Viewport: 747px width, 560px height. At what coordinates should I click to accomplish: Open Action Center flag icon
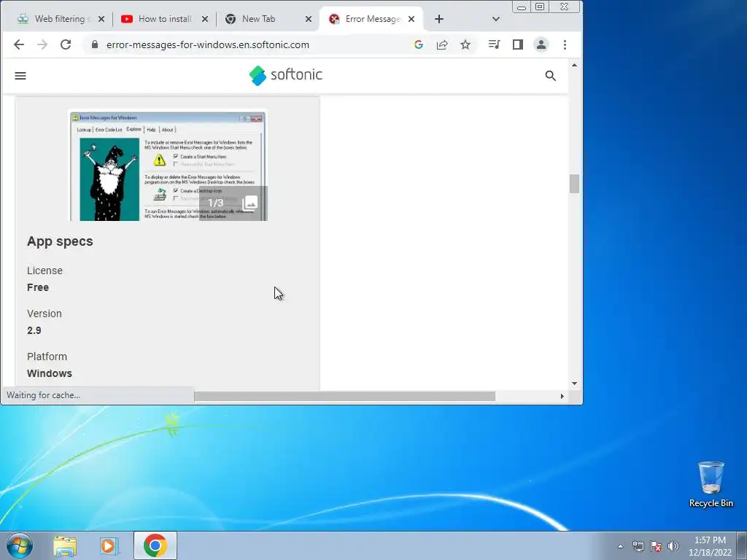click(x=656, y=546)
